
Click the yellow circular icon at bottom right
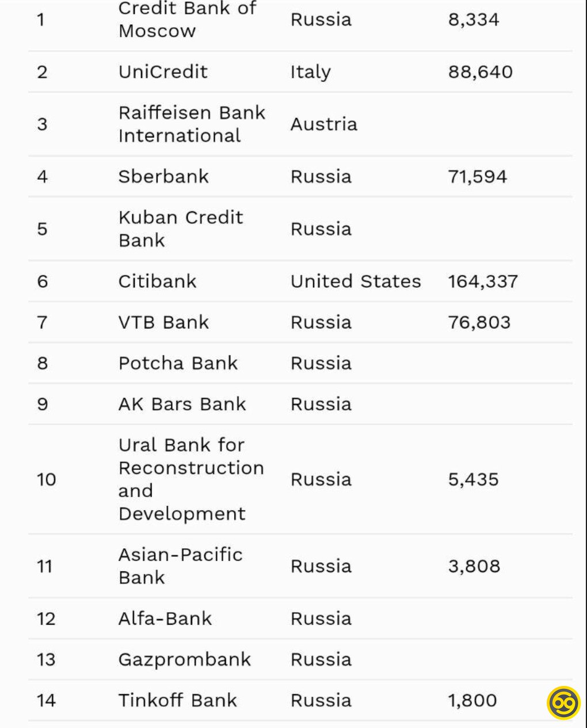pos(563,703)
